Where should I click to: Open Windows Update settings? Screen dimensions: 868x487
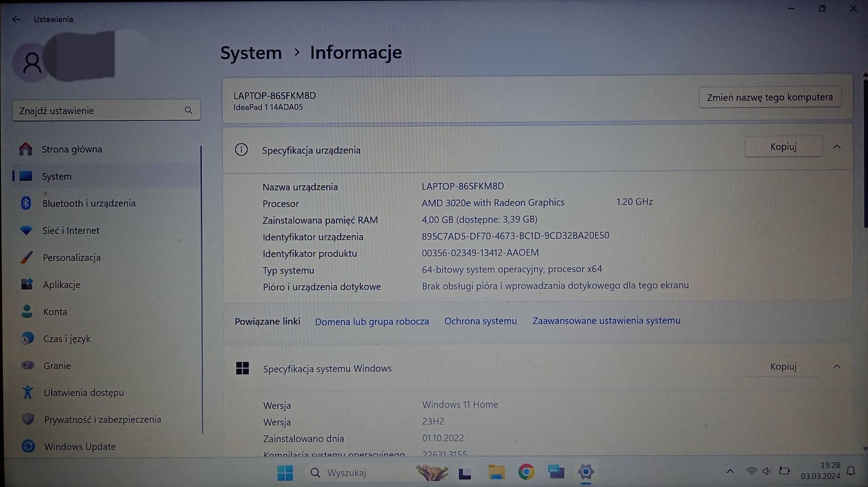(x=79, y=447)
